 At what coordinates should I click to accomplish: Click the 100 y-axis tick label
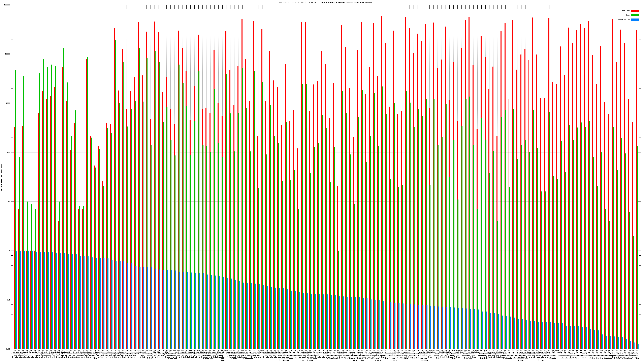point(9,152)
